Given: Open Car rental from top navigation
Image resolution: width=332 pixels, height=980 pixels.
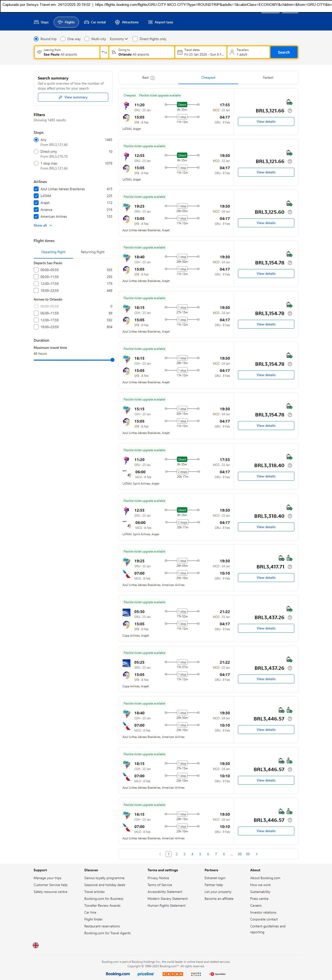Looking at the screenshot, I should [x=95, y=22].
